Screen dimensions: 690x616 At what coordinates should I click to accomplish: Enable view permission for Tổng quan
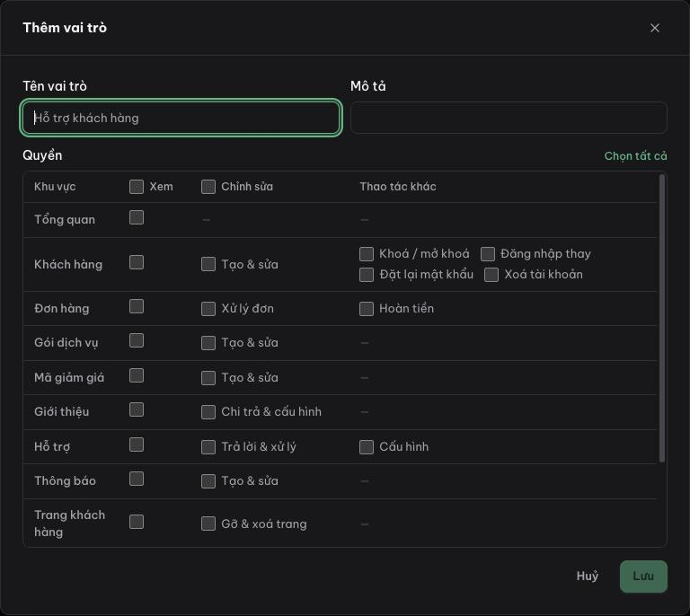137,217
